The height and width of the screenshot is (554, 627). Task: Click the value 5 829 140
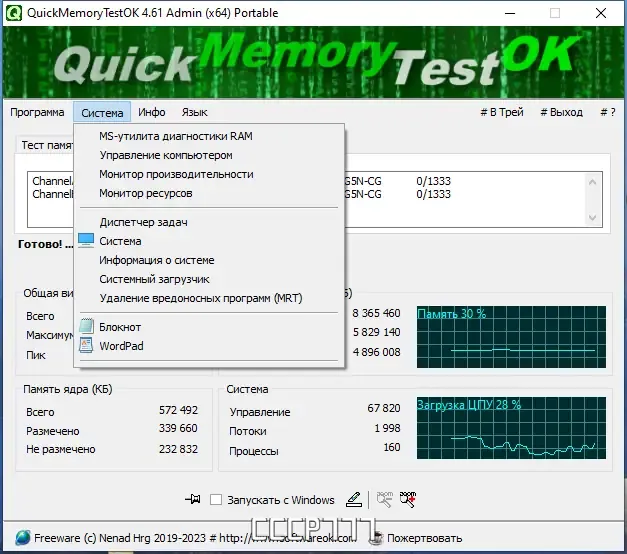coord(376,332)
